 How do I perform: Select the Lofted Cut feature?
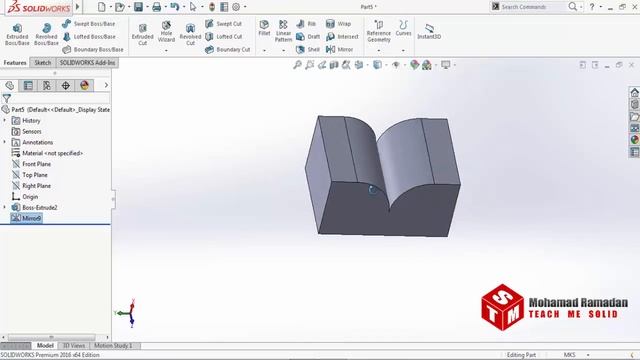pos(223,37)
